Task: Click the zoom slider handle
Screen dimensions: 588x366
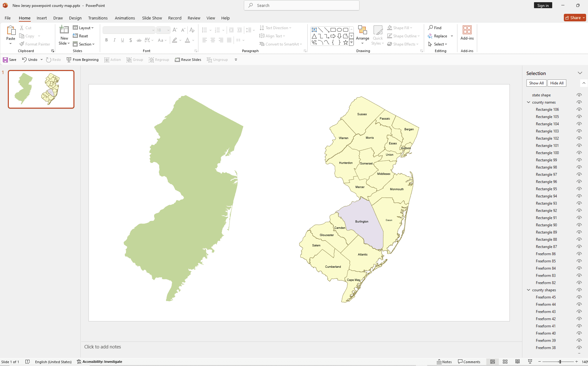Action: coord(560,362)
